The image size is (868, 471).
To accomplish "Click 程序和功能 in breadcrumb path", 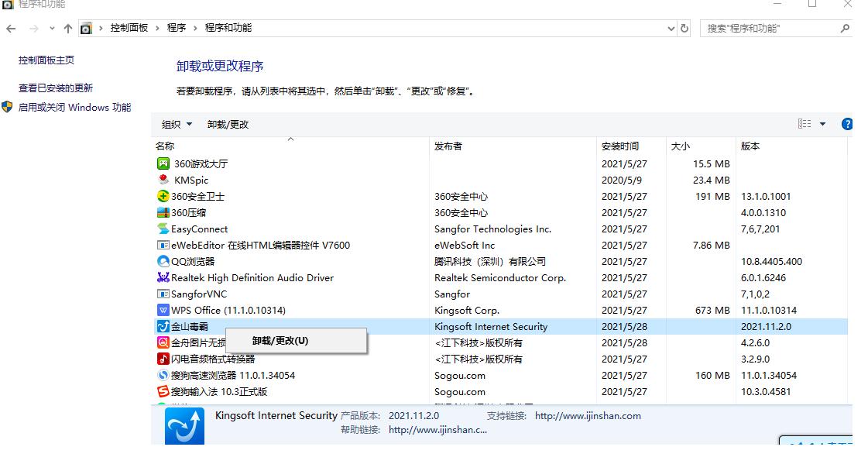I will 228,28.
